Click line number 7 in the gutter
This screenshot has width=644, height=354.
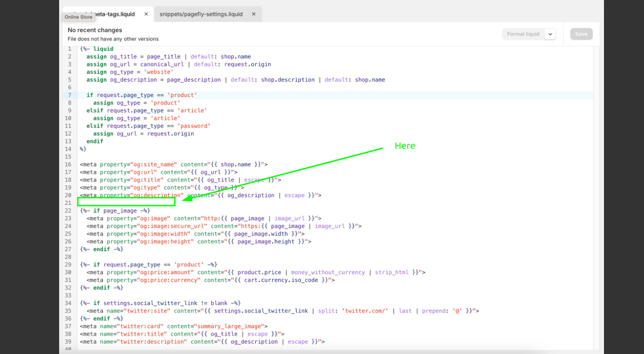coord(69,95)
